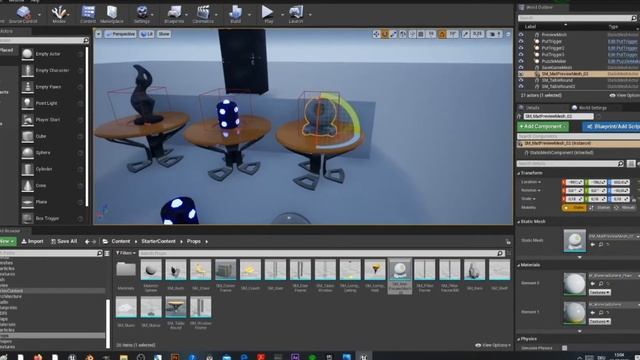Open Content Browser View Options dropdown
The width and height of the screenshot is (640, 360).
493,345
